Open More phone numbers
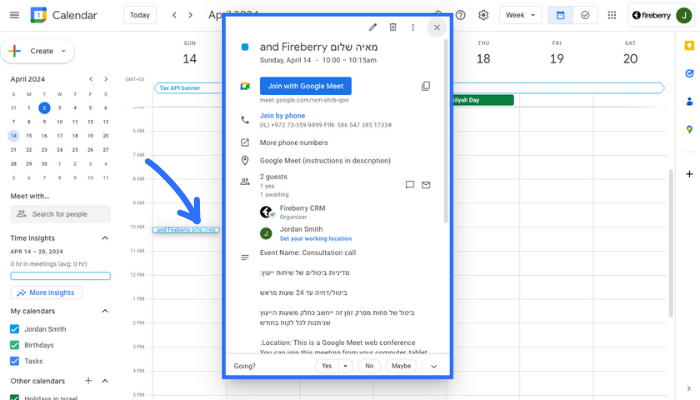This screenshot has height=400, width=700. coord(294,143)
